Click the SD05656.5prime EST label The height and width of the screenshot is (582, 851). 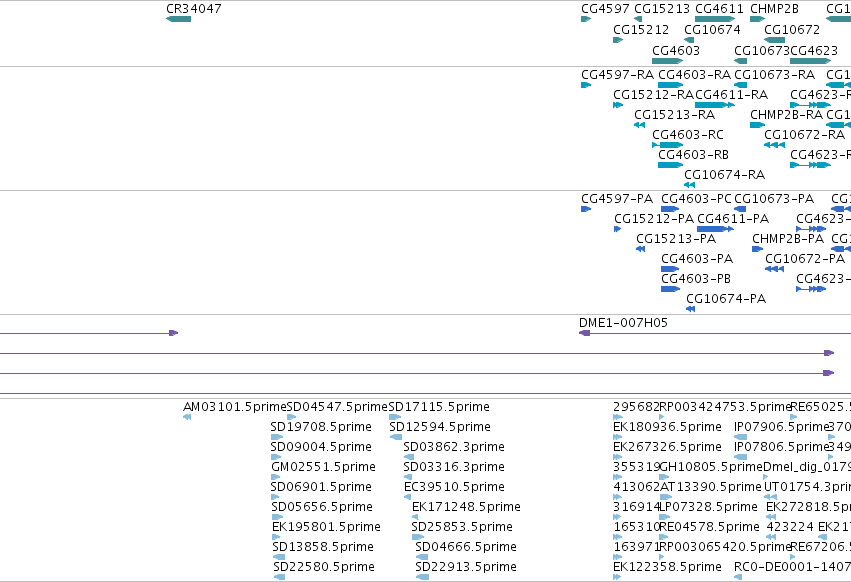coord(322,507)
